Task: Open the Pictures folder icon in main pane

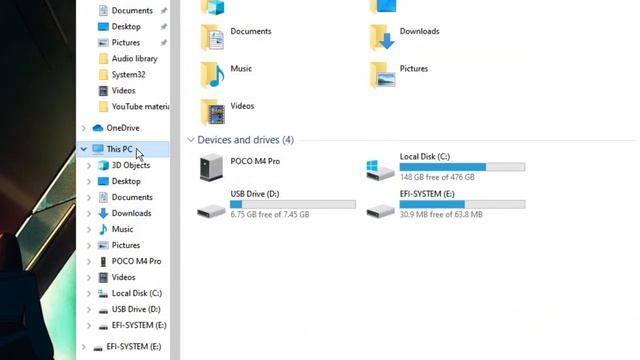Action: (382, 75)
